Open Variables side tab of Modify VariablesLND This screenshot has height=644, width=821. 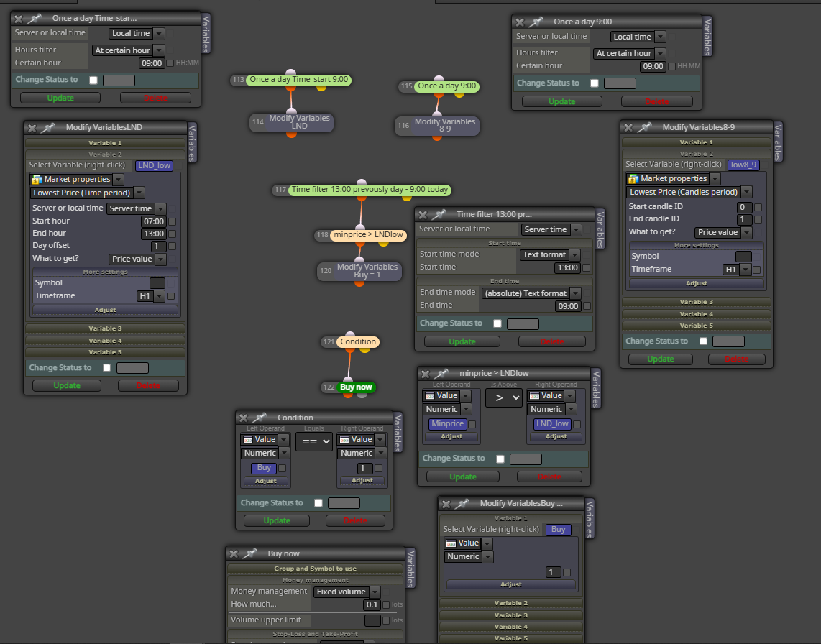192,143
